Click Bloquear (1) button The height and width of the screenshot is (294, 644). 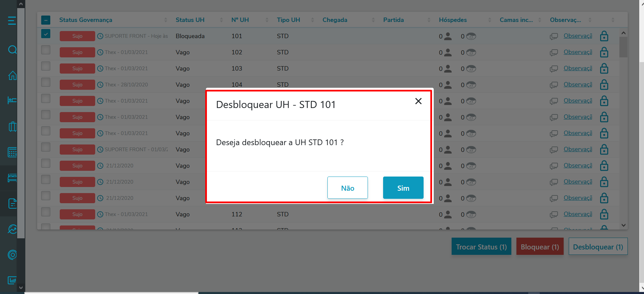pyautogui.click(x=540, y=246)
